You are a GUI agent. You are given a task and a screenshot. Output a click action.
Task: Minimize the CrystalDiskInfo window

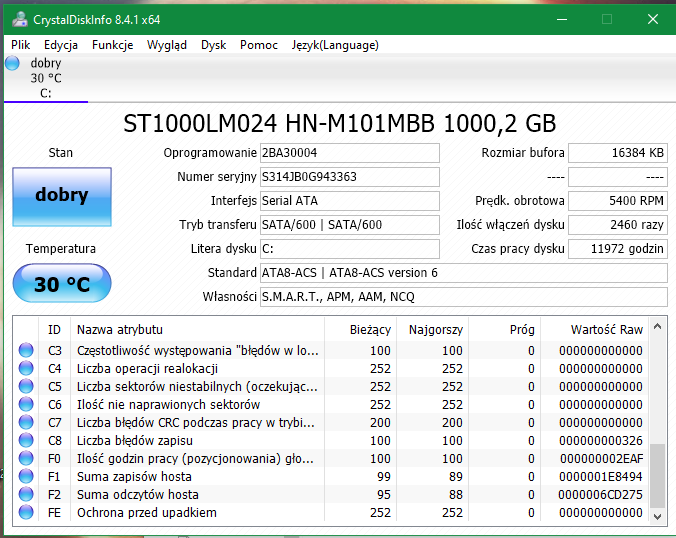(562, 19)
